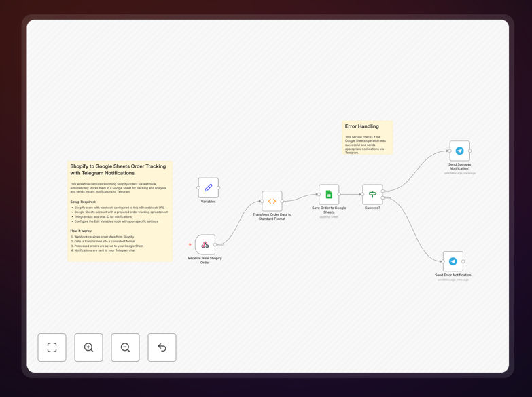Click the red trigger bolt beside webhook node
This screenshot has width=532, height=397.
click(190, 244)
